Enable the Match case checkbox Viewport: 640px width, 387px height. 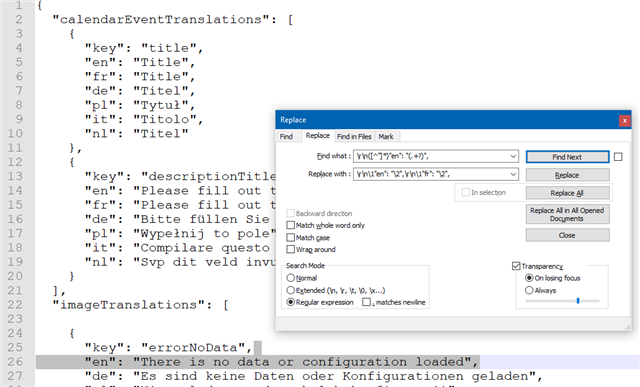(x=290, y=237)
